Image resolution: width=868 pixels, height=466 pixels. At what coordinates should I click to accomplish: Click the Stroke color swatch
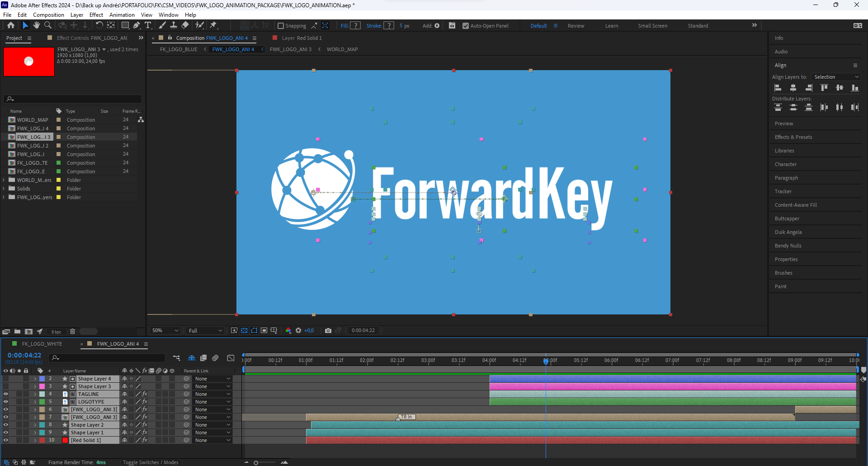tap(389, 26)
